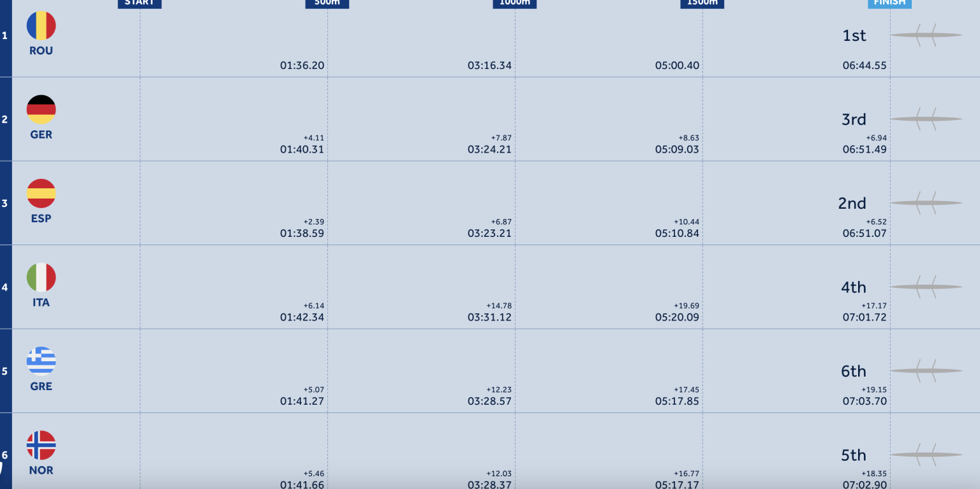This screenshot has width=980, height=489.
Task: Click the Norway flag icon
Action: click(x=41, y=446)
